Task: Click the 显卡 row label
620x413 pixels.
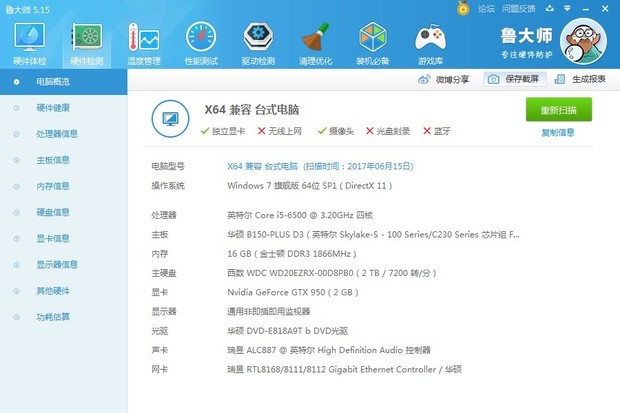Action: (x=160, y=292)
